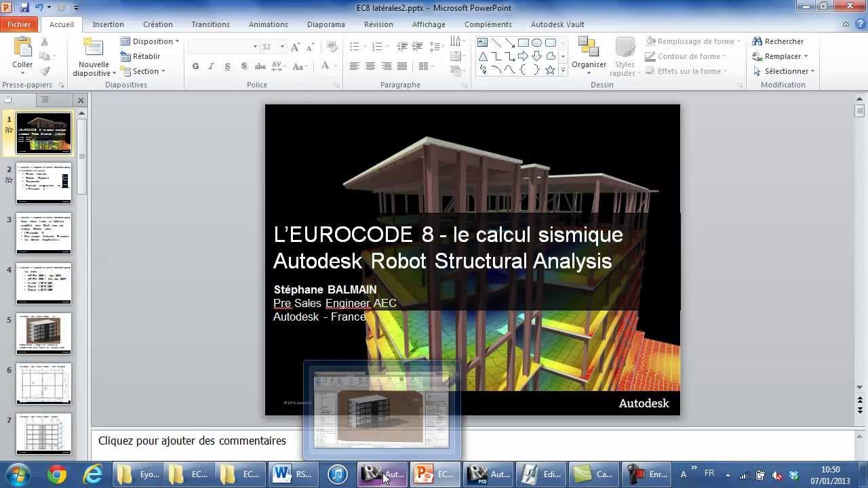Open Google Chrome from taskbar
The height and width of the screenshot is (488, 868).
pos(58,474)
